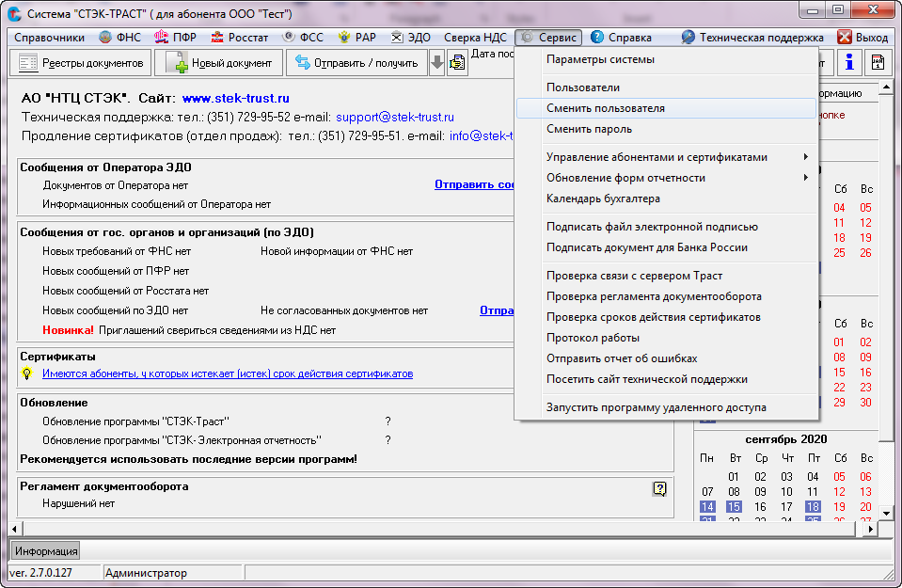The height and width of the screenshot is (588, 902).
Task: Click the light bulb icon under Сертификаты
Action: click(27, 373)
